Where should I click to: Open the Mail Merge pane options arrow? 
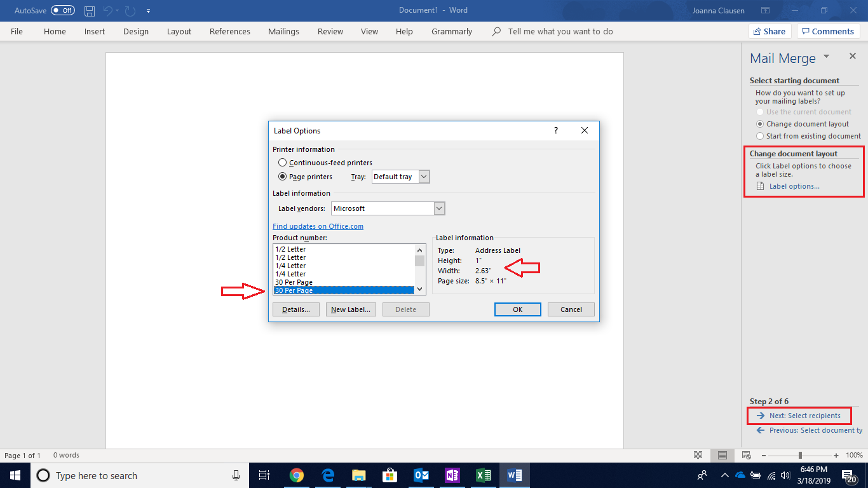(x=826, y=57)
